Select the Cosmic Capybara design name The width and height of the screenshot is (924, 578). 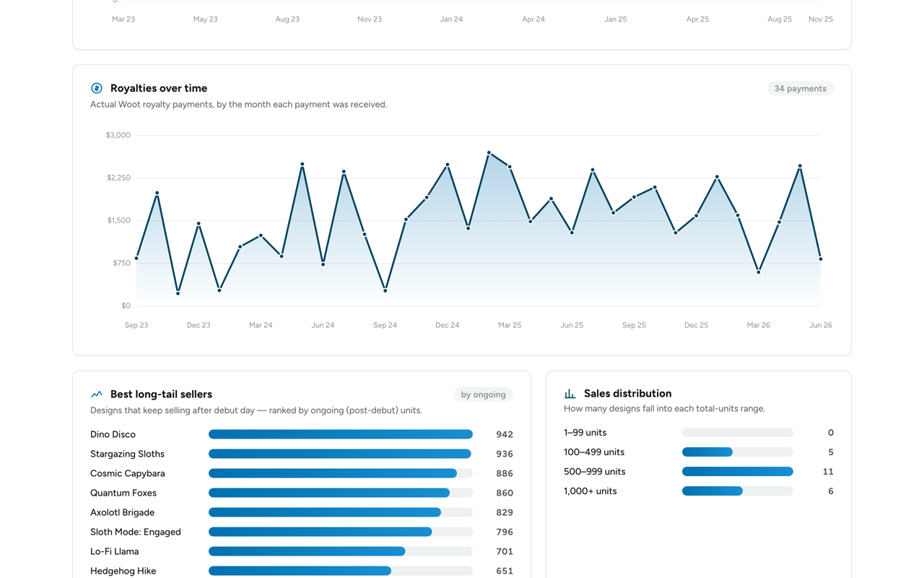[127, 473]
